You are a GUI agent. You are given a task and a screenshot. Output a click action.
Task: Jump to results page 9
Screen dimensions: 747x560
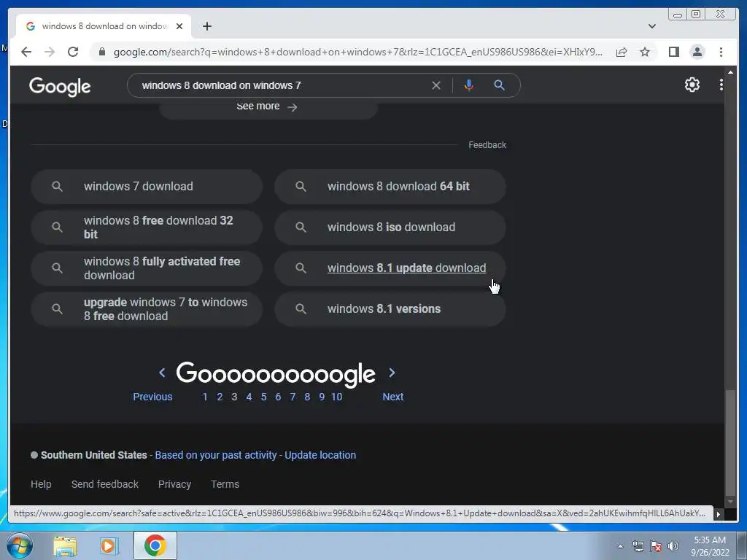click(322, 397)
